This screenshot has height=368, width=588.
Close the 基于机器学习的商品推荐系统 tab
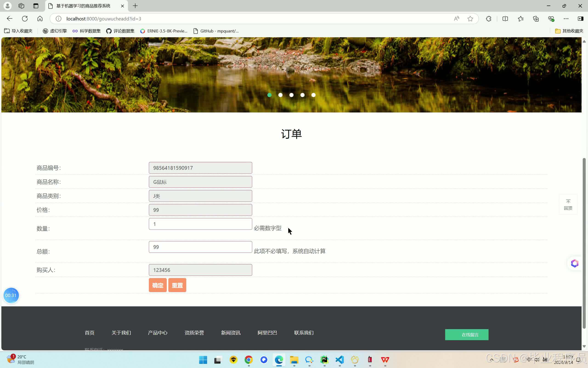(x=122, y=6)
